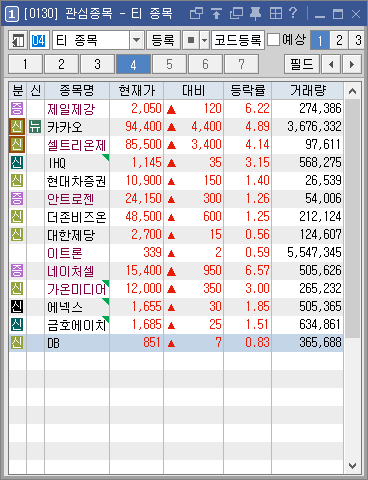Image resolution: width=368 pixels, height=480 pixels.
Task: Sort by the 현재가 column header
Action: 137,91
